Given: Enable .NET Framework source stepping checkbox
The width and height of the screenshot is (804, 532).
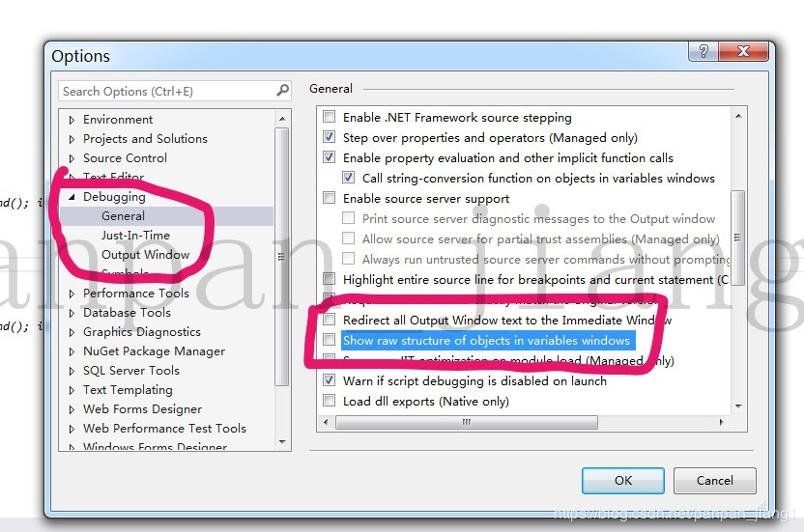Looking at the screenshot, I should point(330,118).
